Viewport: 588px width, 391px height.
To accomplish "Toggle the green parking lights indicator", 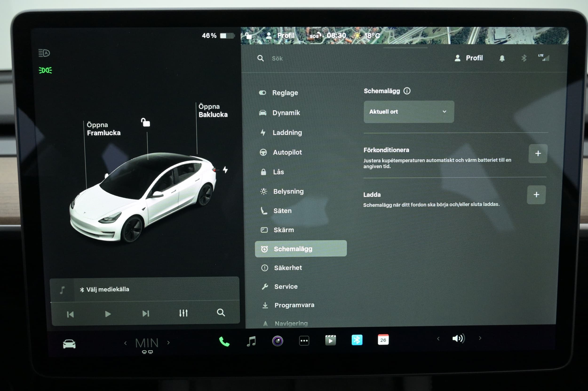I will [x=45, y=70].
